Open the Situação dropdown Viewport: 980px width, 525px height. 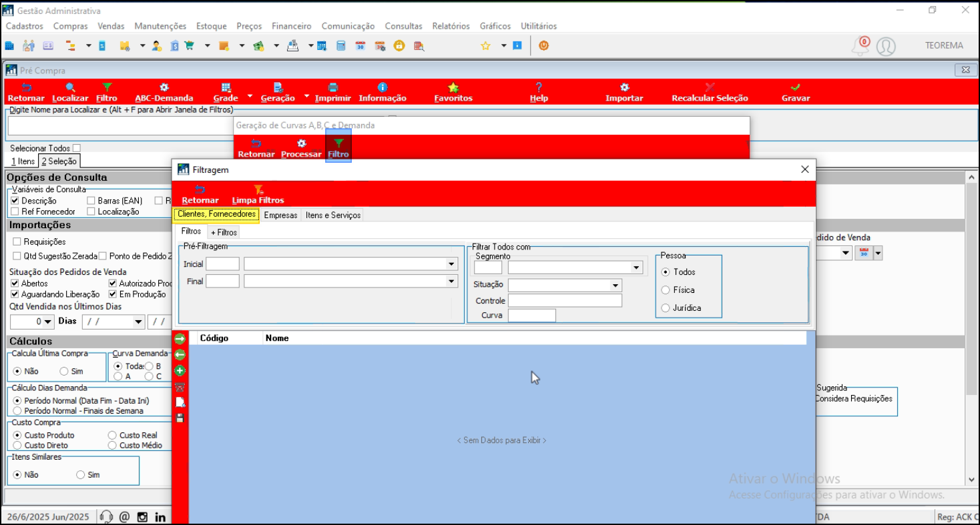coord(616,286)
